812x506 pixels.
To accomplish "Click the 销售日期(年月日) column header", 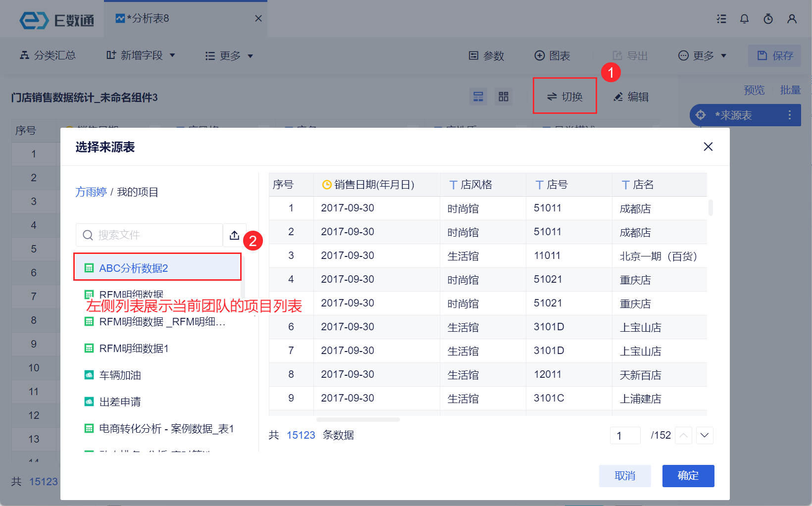I will coord(376,185).
